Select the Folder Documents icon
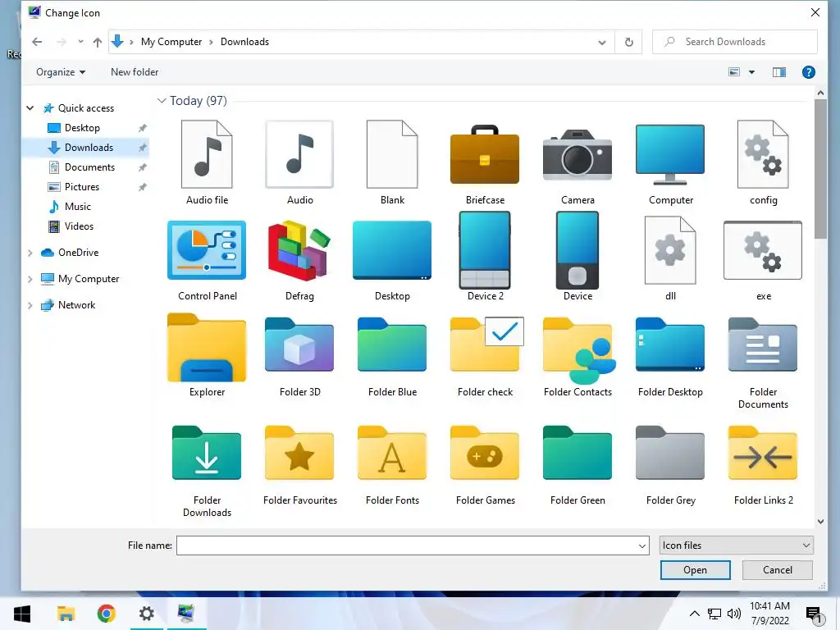Screen dimensions: 840x630 pos(763,345)
